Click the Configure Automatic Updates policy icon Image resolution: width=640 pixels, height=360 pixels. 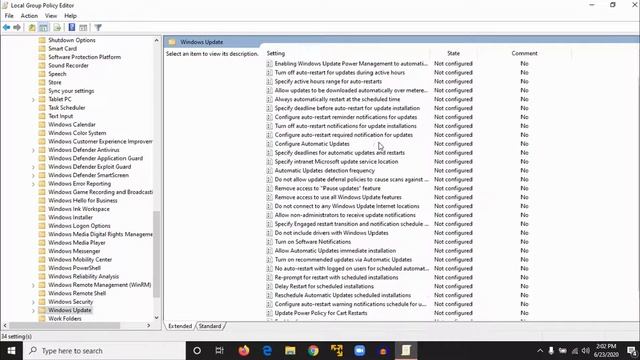pos(269,144)
